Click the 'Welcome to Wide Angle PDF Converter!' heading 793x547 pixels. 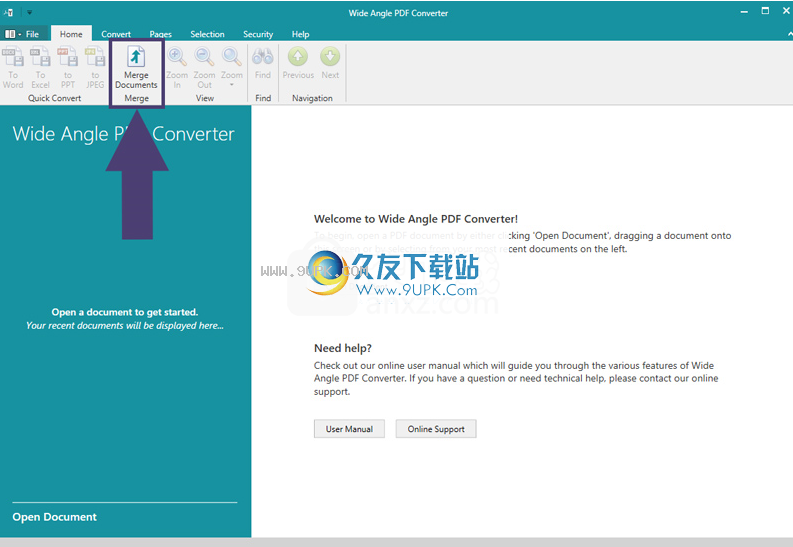(x=416, y=219)
